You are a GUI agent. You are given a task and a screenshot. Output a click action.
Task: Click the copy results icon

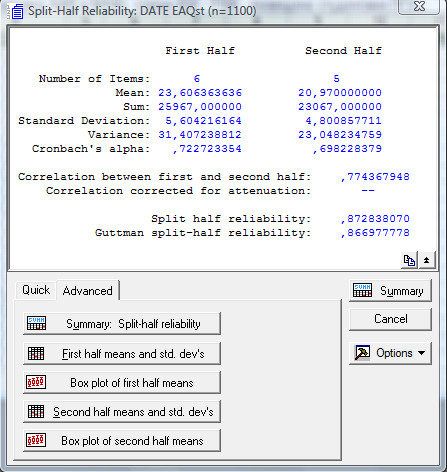tap(409, 260)
